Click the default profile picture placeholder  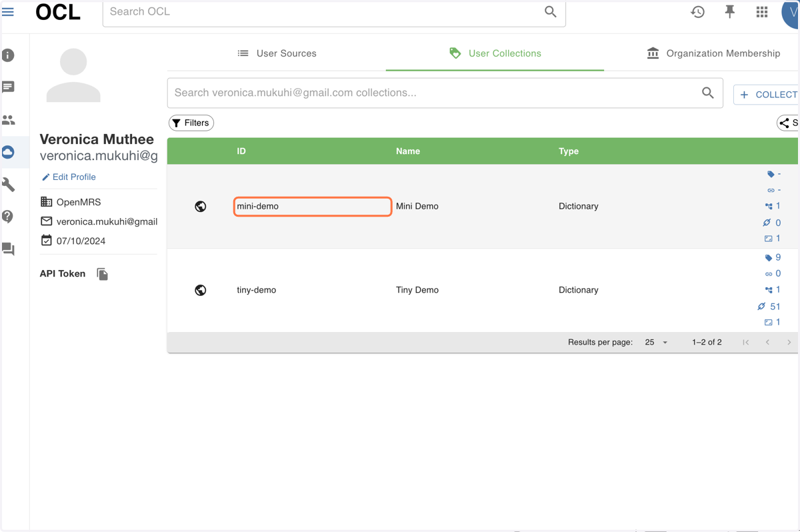73,75
